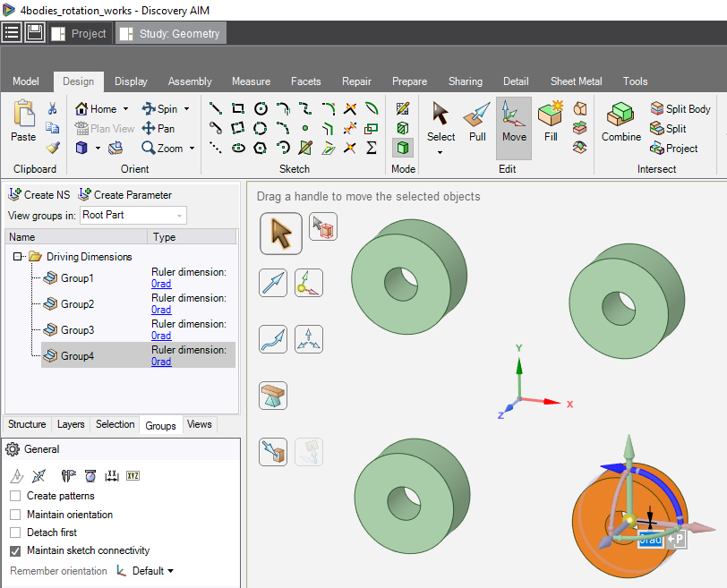
Task: Select the sketch Circle tool
Action: (x=261, y=108)
